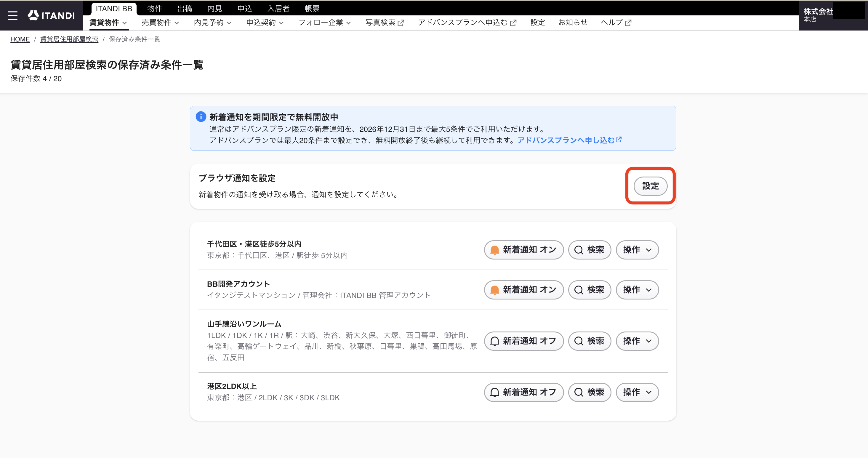Expand 操作 dropdown for 山手線沿いワンルーム
This screenshot has width=868, height=458.
[x=637, y=341]
